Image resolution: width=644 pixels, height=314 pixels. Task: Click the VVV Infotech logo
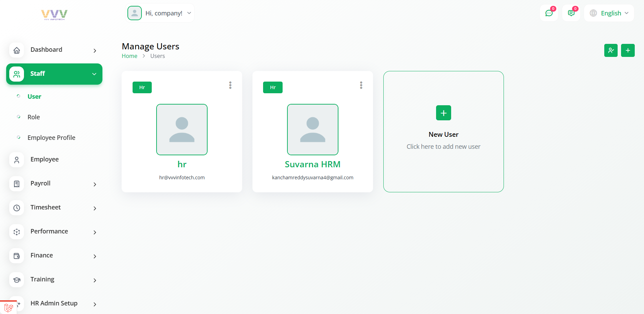pos(54,15)
